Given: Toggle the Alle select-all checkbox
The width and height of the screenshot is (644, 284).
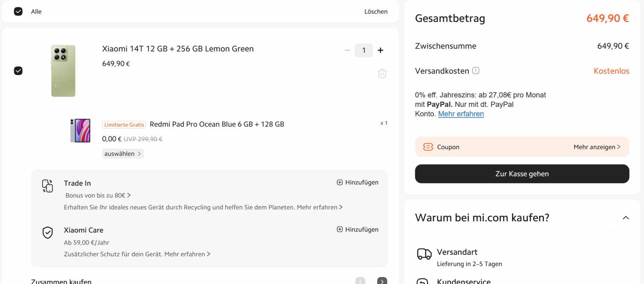Looking at the screenshot, I should click(18, 11).
